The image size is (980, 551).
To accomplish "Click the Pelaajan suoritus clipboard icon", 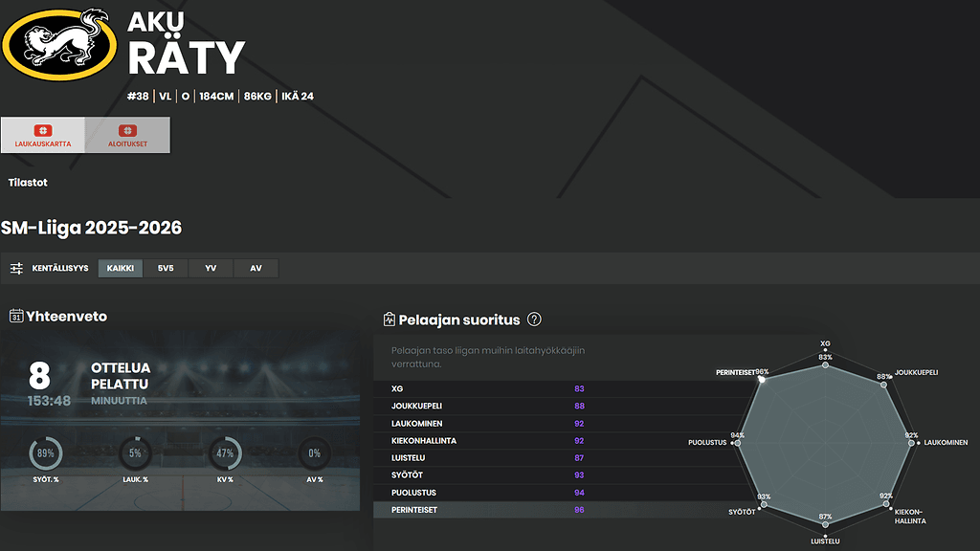I will coord(389,320).
